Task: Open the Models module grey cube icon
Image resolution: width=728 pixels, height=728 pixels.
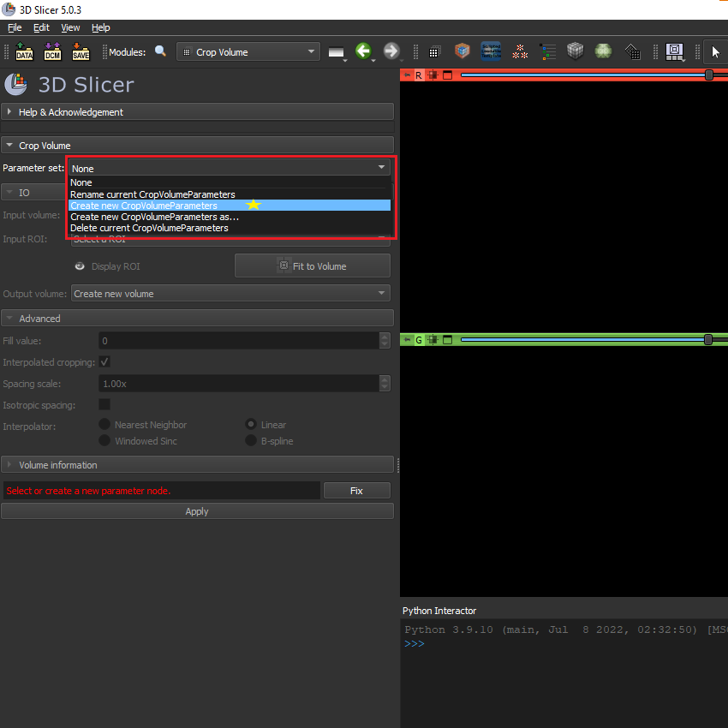Action: [x=576, y=51]
